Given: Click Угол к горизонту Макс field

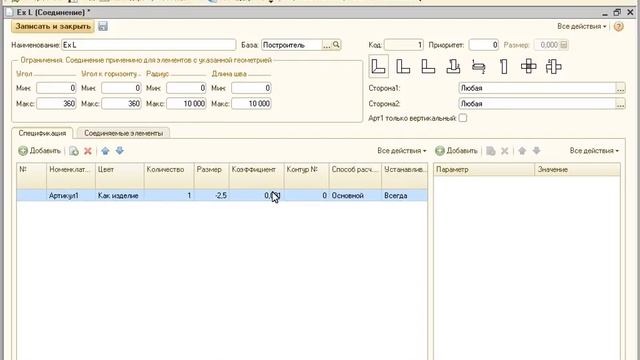Looking at the screenshot, I should (121, 104).
